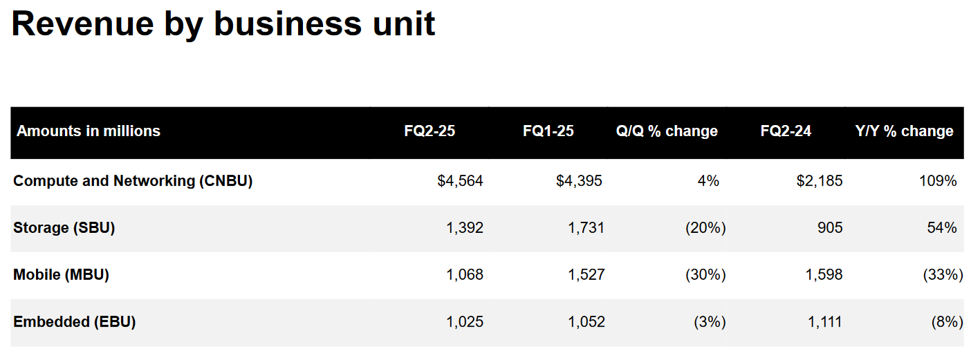Click the 109% year-over-year change value
The height and width of the screenshot is (360, 980).
tap(938, 182)
